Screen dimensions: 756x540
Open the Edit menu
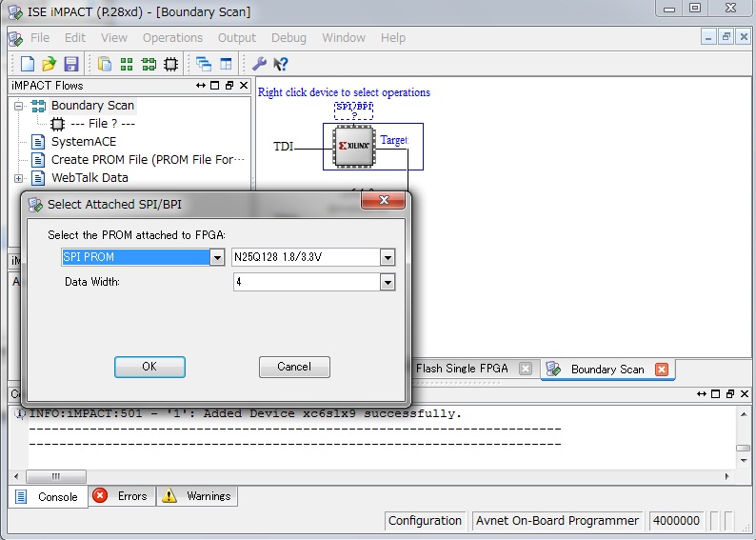point(75,37)
